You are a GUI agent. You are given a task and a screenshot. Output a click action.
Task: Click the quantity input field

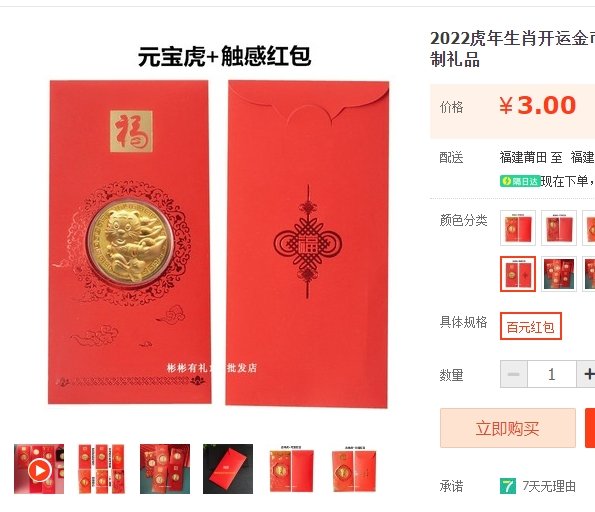click(552, 374)
